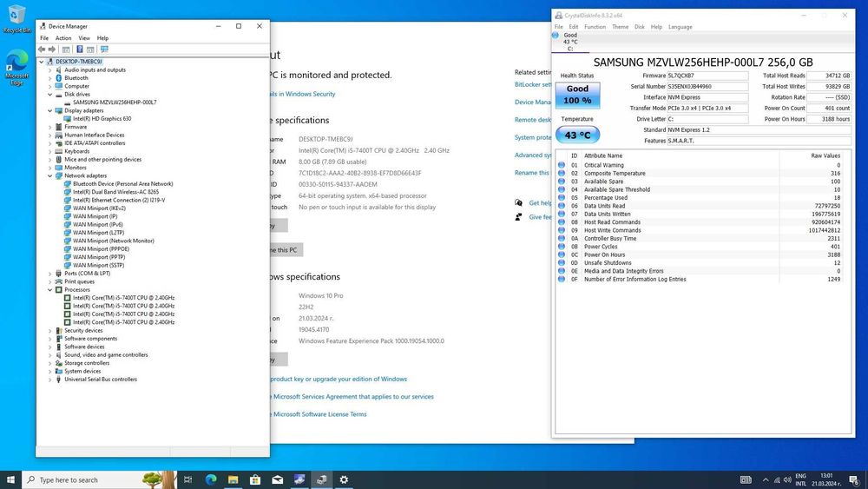Viewport: 868px width, 489px height.
Task: Open Microsoft Edge from the taskbar
Action: click(211, 479)
